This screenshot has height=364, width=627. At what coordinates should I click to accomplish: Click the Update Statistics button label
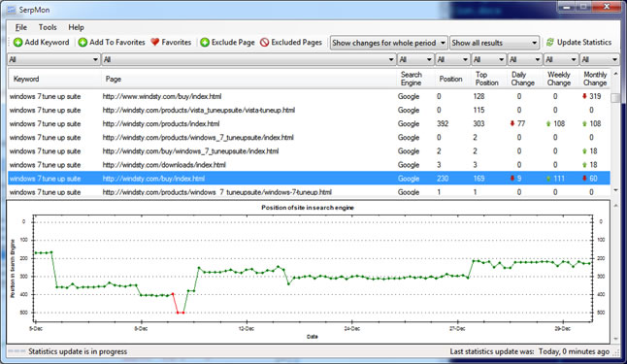[x=584, y=42]
